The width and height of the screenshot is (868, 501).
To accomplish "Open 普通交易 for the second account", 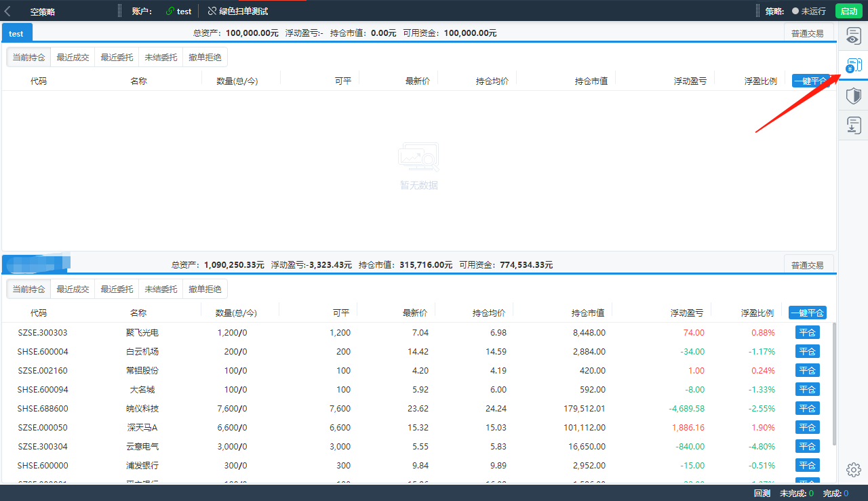I will pos(808,265).
